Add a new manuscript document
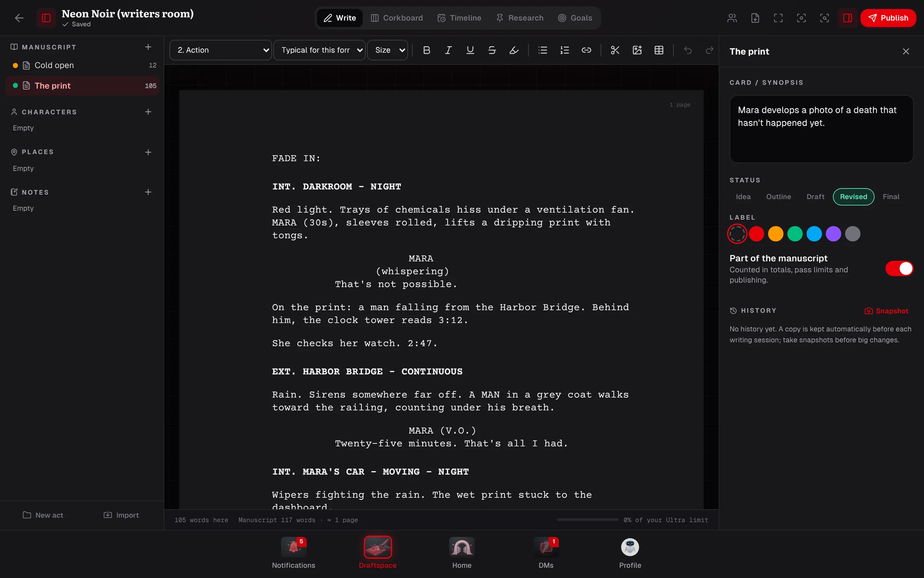 pos(148,47)
